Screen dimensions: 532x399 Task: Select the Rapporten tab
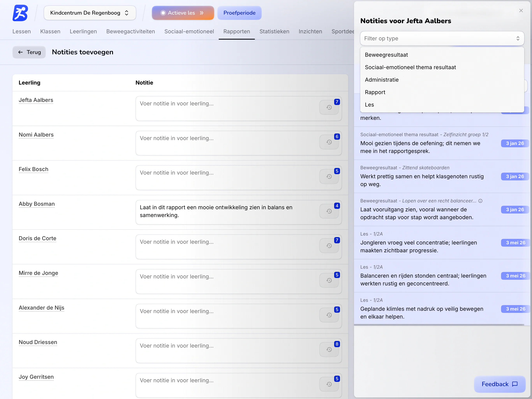[x=237, y=32]
